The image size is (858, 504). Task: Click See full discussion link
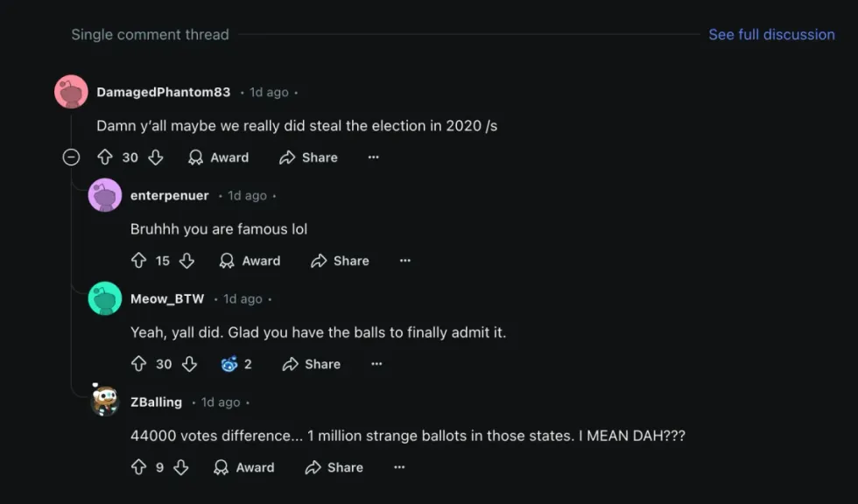click(771, 34)
